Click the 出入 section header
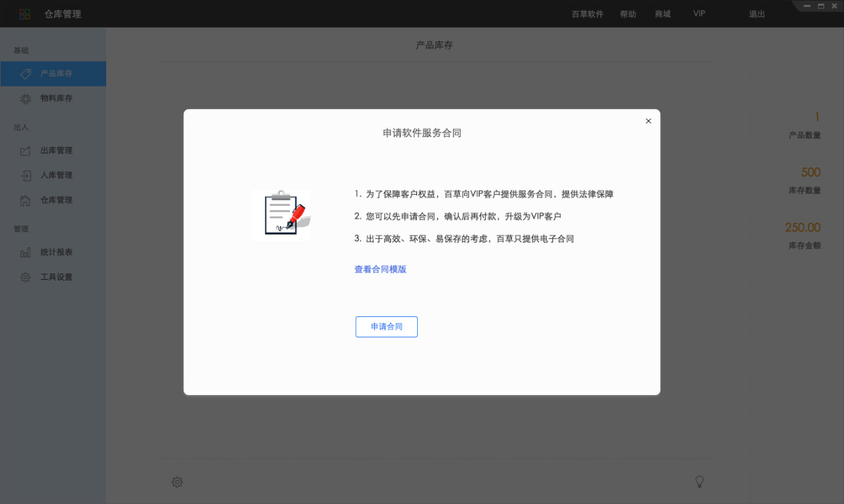The image size is (844, 504). [x=21, y=127]
